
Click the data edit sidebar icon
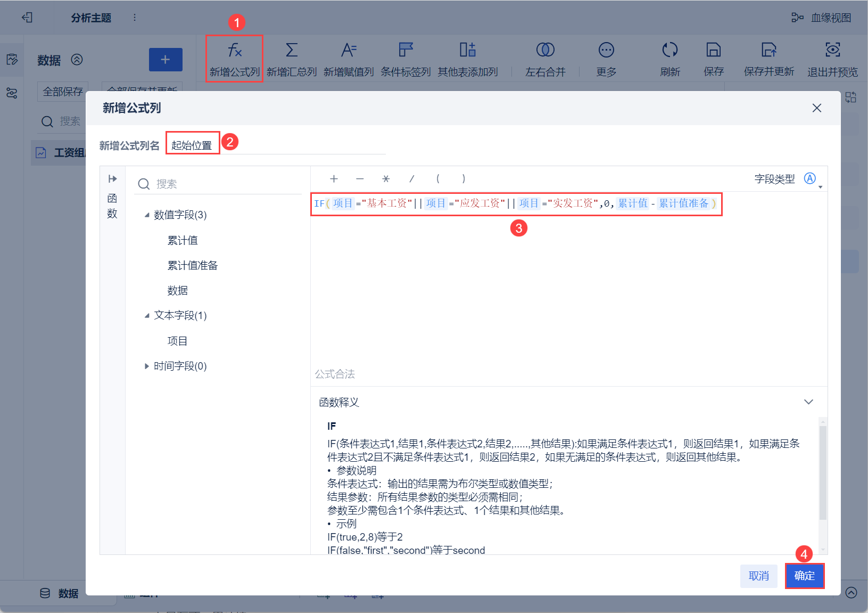(12, 59)
